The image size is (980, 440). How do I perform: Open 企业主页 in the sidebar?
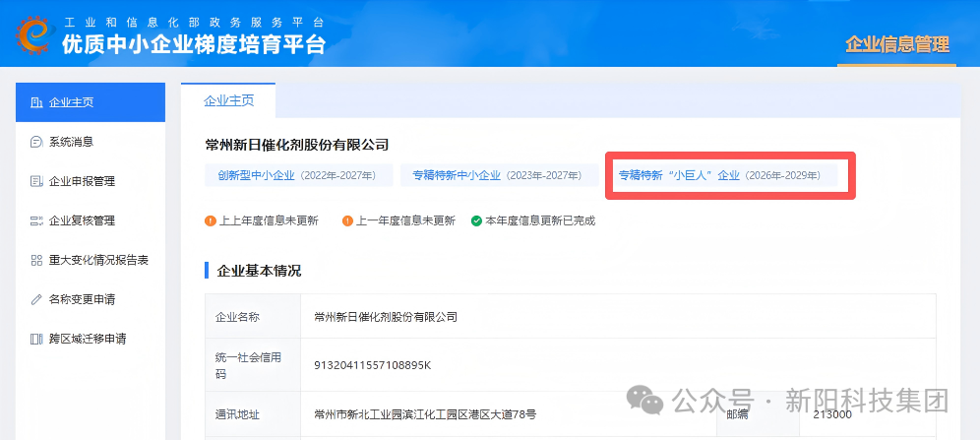tap(91, 102)
